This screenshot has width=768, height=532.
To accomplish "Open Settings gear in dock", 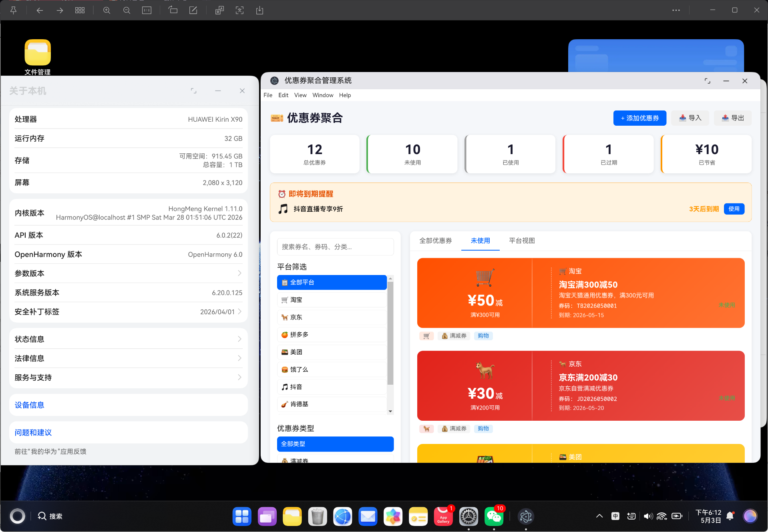I will [468, 516].
